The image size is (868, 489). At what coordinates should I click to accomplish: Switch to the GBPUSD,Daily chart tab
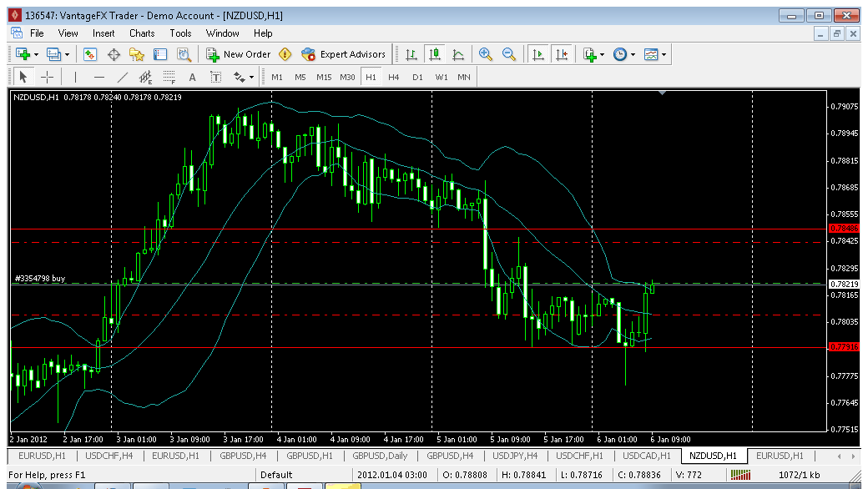[x=380, y=456]
